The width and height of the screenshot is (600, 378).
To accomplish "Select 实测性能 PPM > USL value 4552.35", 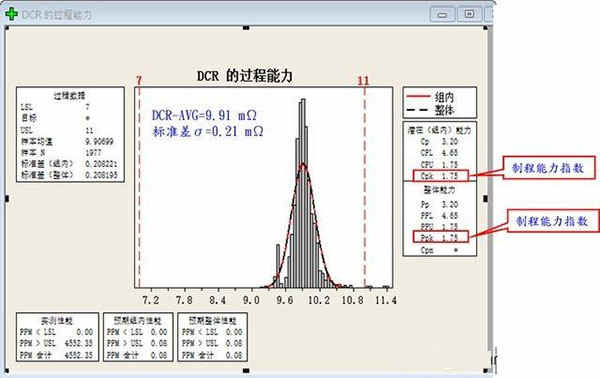I will coord(78,343).
